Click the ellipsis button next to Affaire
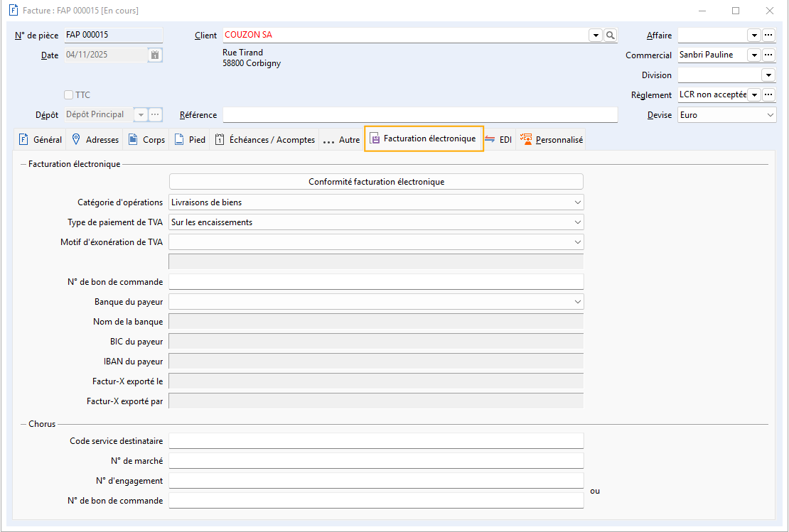This screenshot has width=789, height=532. pos(768,36)
